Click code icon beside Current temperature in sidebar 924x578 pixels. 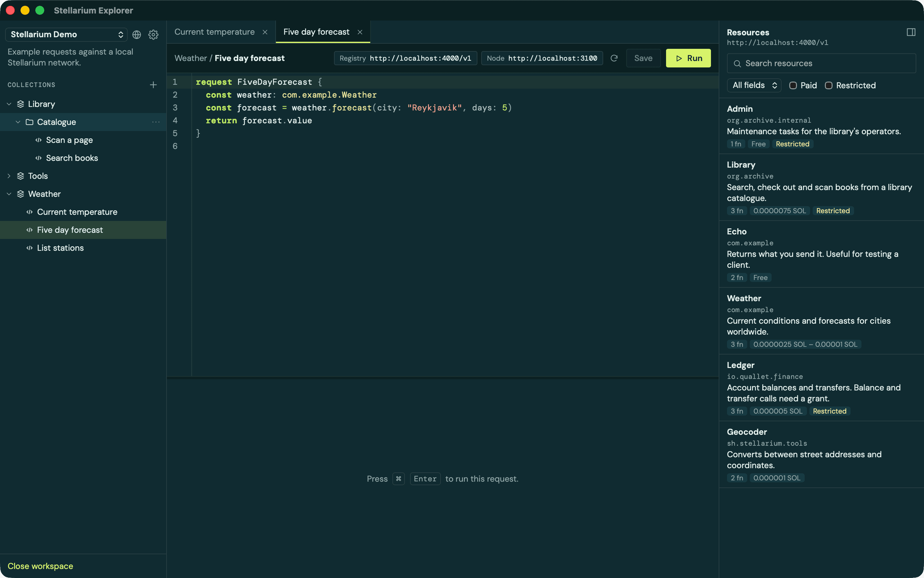click(30, 212)
